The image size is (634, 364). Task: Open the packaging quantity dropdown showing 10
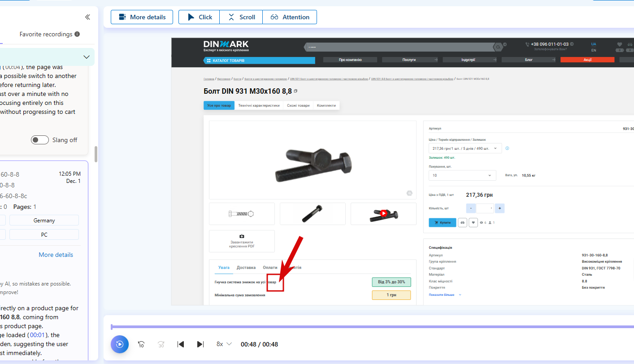tap(462, 175)
